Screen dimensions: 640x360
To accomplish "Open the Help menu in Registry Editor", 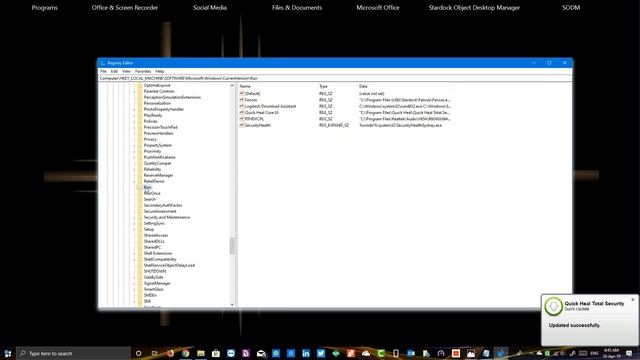I will [160, 71].
